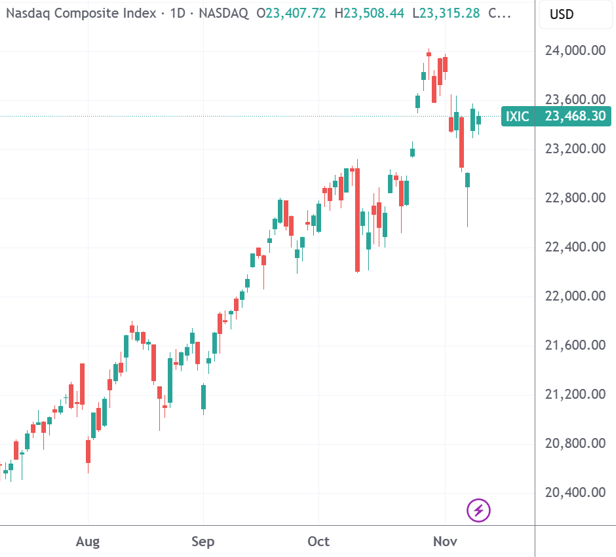
Task: Click the 24,000.00 price axis label
Action: 575,50
